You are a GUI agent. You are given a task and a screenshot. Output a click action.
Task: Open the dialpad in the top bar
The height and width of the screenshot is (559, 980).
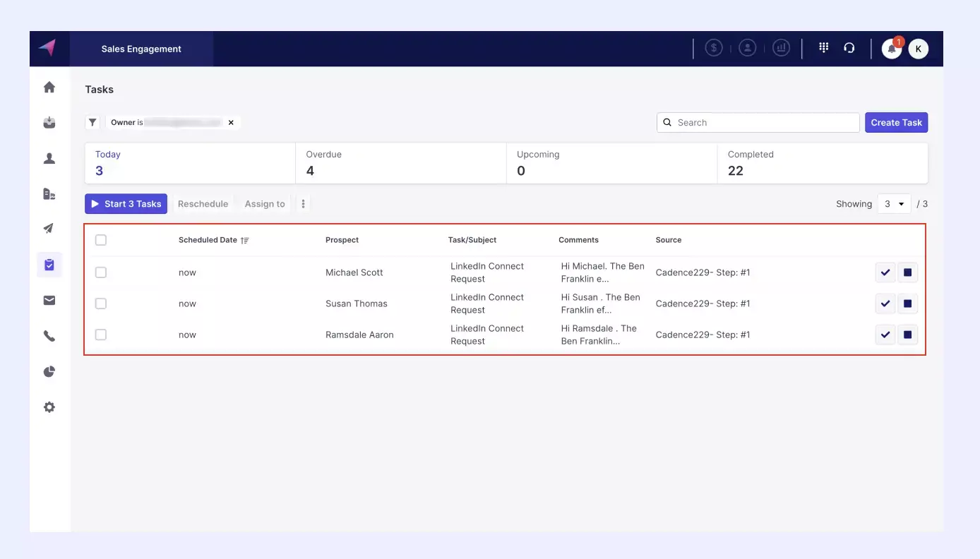pyautogui.click(x=823, y=47)
